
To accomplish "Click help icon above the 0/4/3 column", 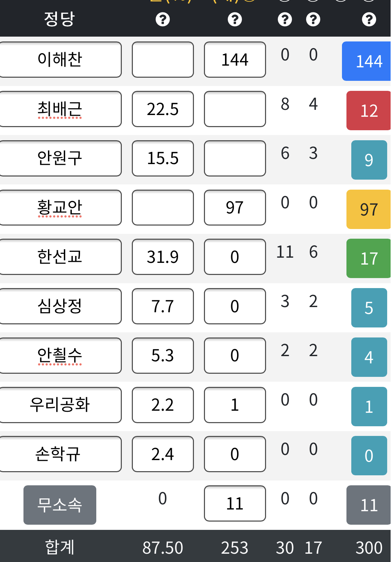I will [313, 19].
